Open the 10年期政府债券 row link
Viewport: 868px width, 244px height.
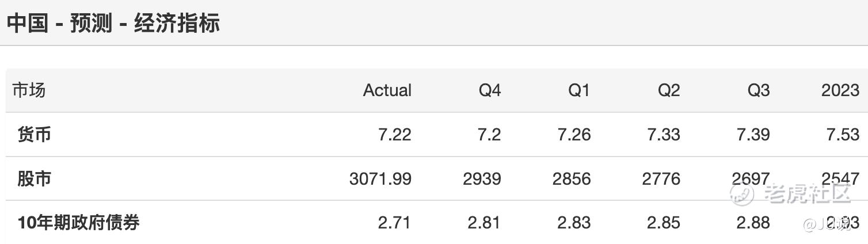click(x=78, y=222)
